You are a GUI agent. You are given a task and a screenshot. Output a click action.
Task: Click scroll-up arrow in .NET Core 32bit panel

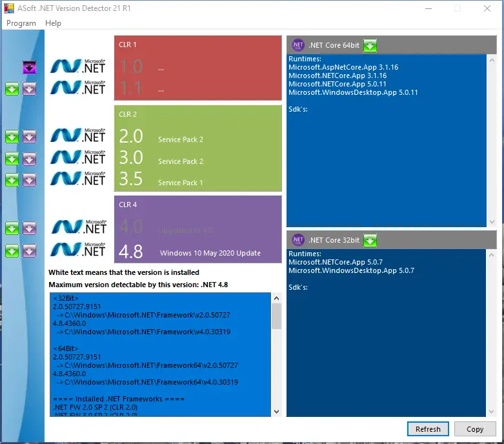coord(492,255)
